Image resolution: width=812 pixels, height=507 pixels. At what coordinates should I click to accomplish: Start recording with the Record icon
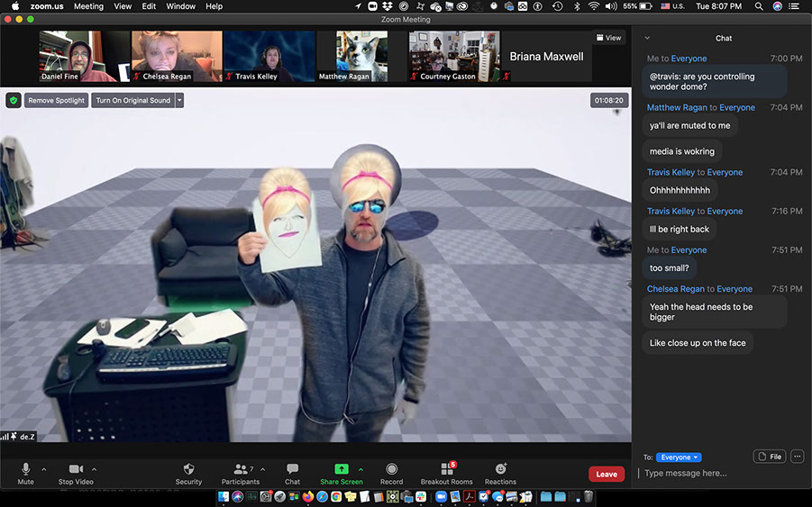coord(391,469)
